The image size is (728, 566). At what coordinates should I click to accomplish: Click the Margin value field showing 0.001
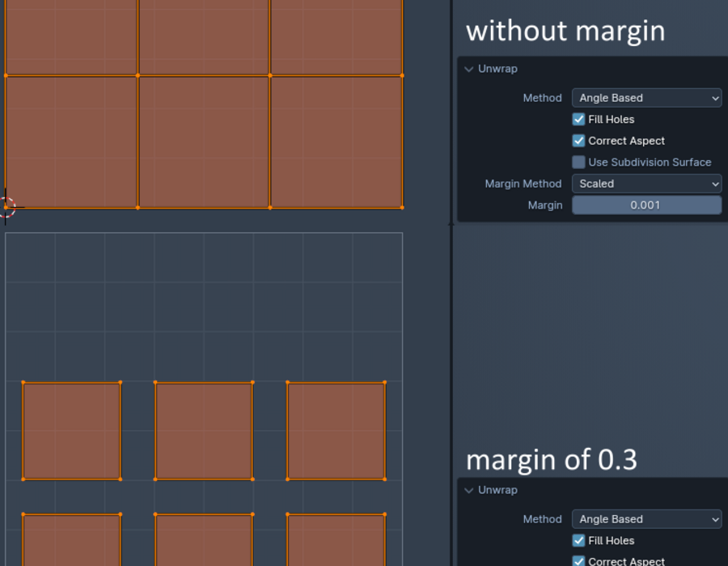pyautogui.click(x=647, y=205)
